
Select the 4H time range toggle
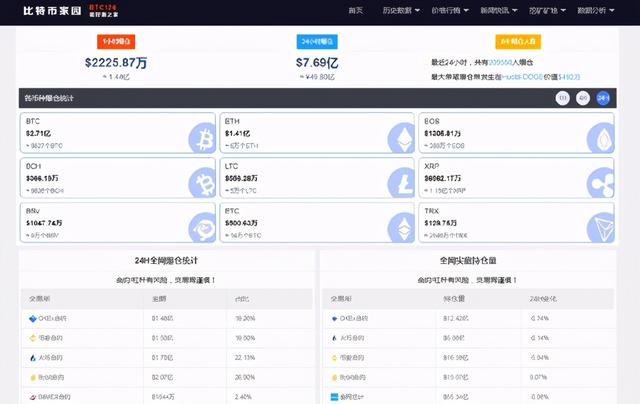(583, 98)
